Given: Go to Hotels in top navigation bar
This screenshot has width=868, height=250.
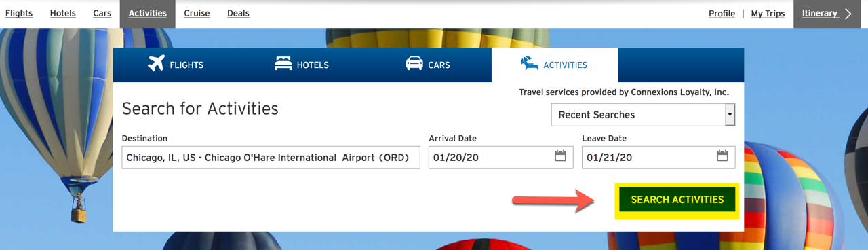Looking at the screenshot, I should pos(63,13).
